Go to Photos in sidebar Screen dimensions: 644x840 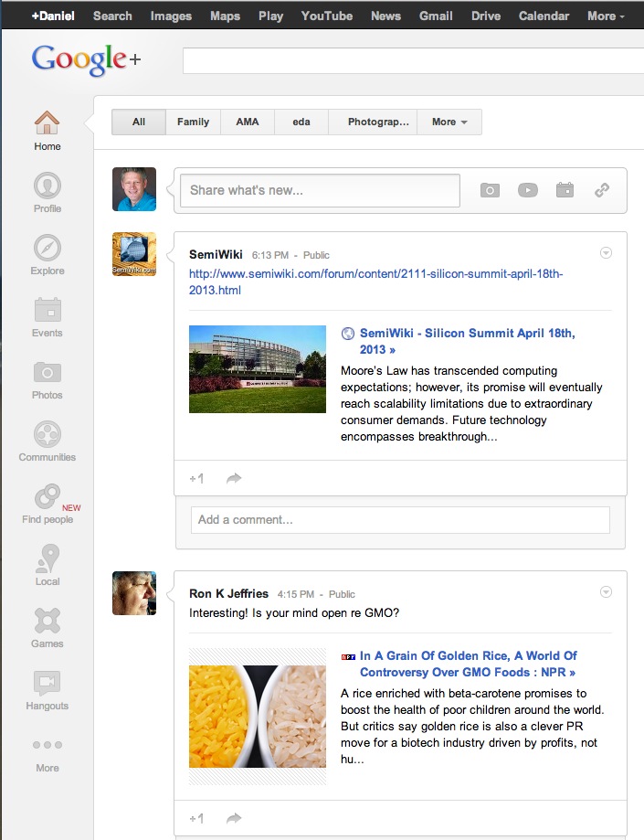48,374
